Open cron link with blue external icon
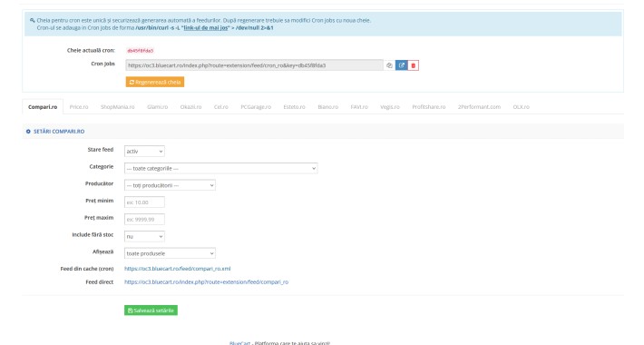The image size is (644, 345). [401, 65]
